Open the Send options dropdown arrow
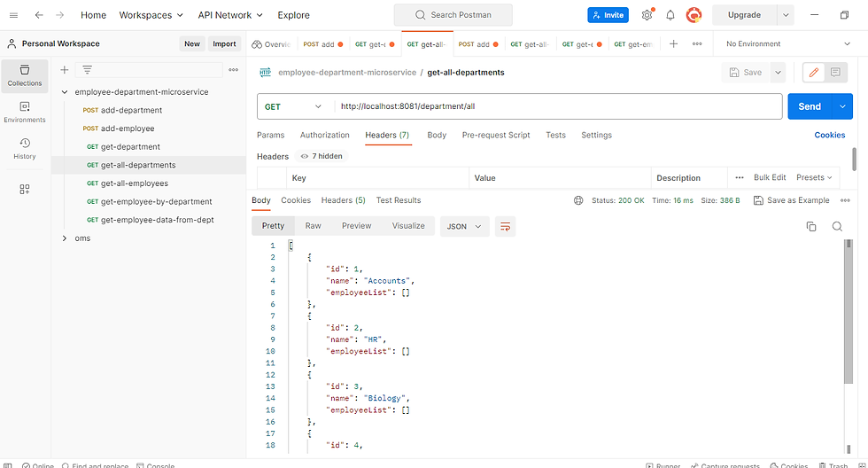 [842, 106]
